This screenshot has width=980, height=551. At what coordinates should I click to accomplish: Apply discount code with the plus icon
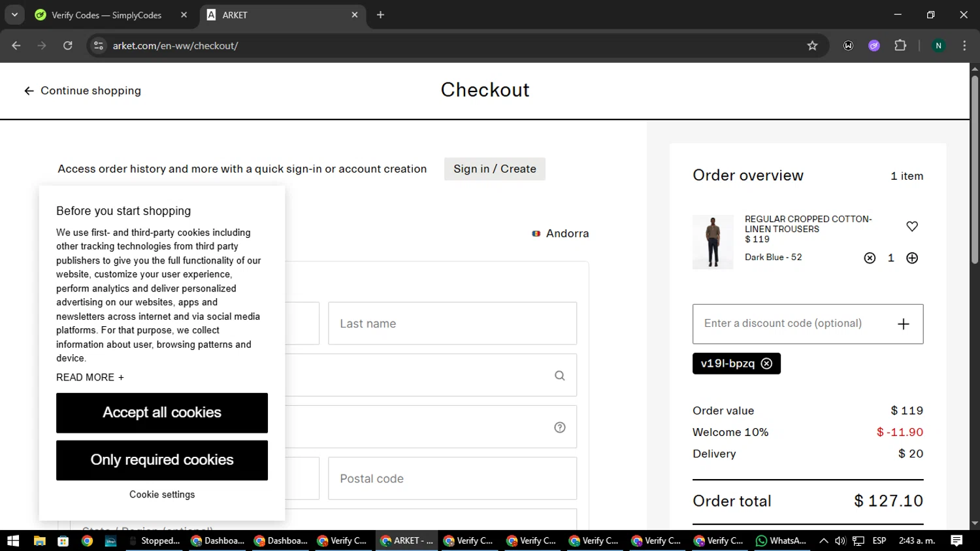click(904, 324)
